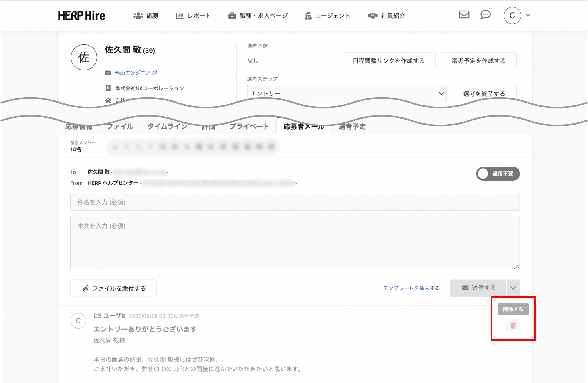Open the chat bubble messages icon

click(x=485, y=14)
